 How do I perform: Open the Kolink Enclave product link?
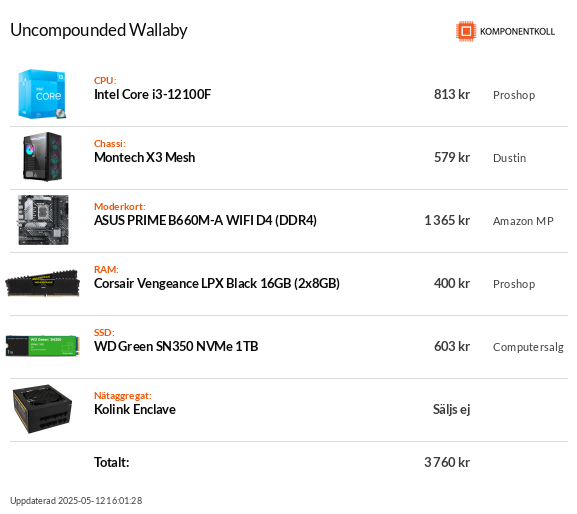(135, 410)
